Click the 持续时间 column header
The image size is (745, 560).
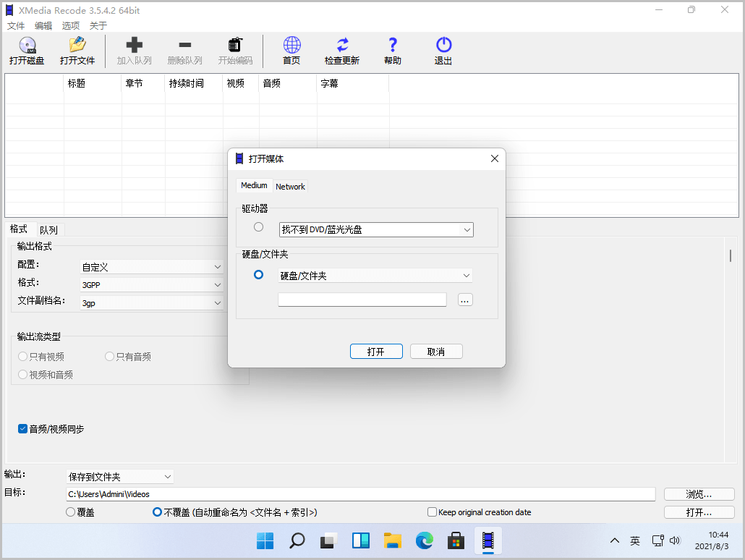194,84
